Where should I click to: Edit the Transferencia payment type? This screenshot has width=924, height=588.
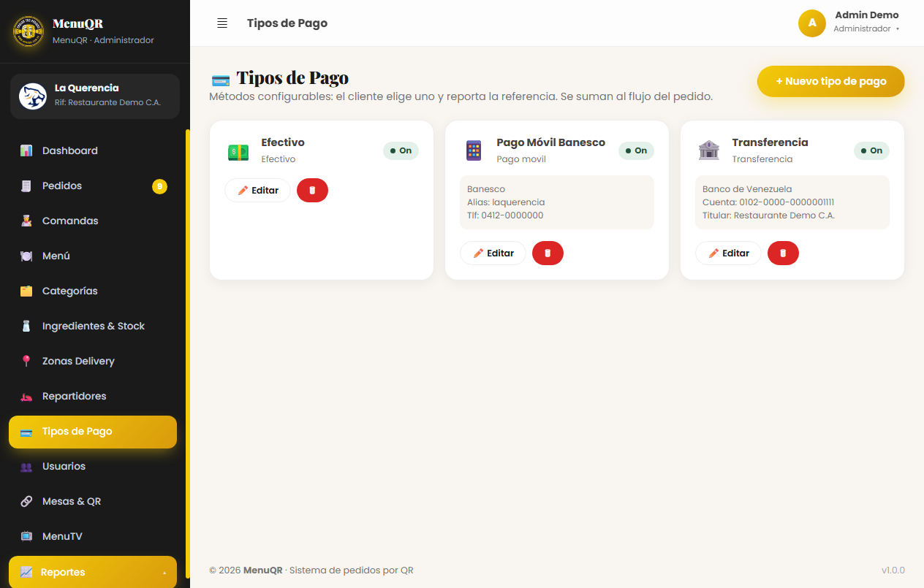(x=728, y=253)
